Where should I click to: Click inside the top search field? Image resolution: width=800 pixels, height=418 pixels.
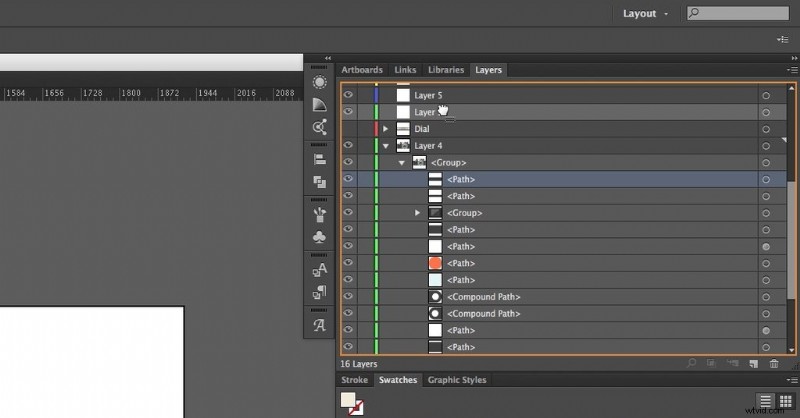tap(738, 13)
